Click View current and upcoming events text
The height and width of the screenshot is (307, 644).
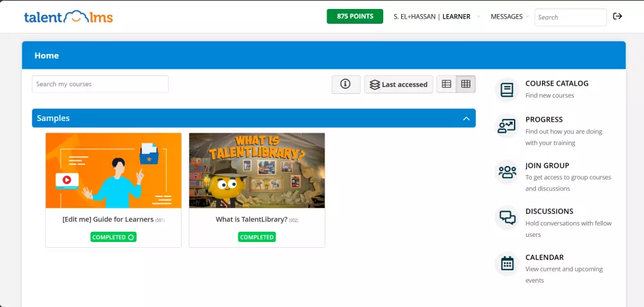click(564, 275)
